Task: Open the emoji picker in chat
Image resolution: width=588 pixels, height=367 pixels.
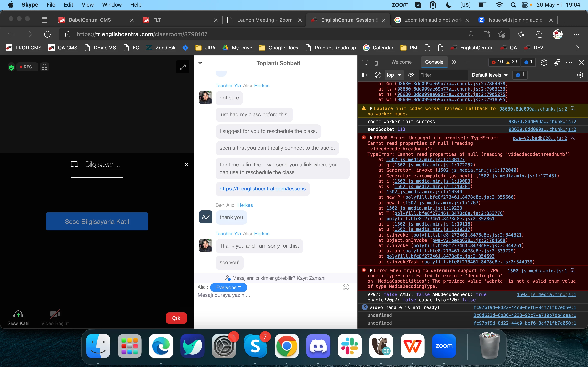Action: (345, 287)
